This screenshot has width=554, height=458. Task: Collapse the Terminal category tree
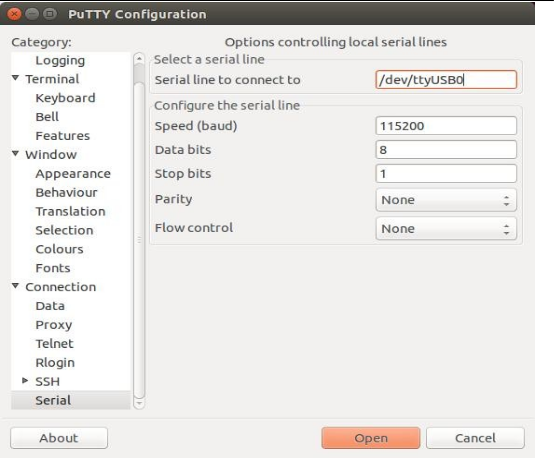15,78
